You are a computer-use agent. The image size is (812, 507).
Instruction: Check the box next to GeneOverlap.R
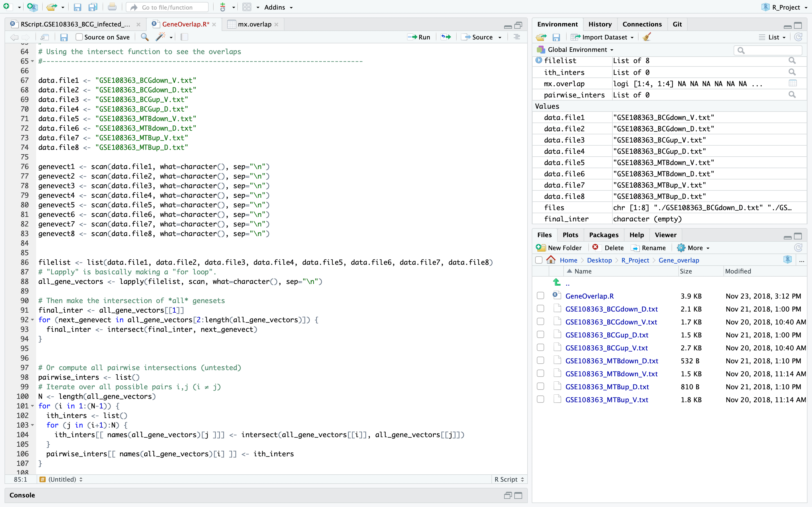(x=540, y=296)
